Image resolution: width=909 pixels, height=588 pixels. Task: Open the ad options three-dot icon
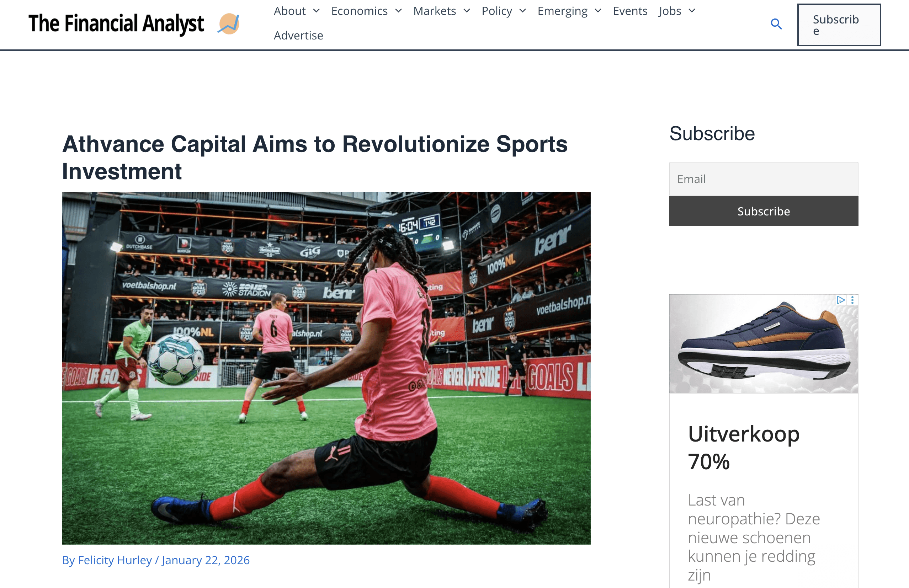point(852,300)
